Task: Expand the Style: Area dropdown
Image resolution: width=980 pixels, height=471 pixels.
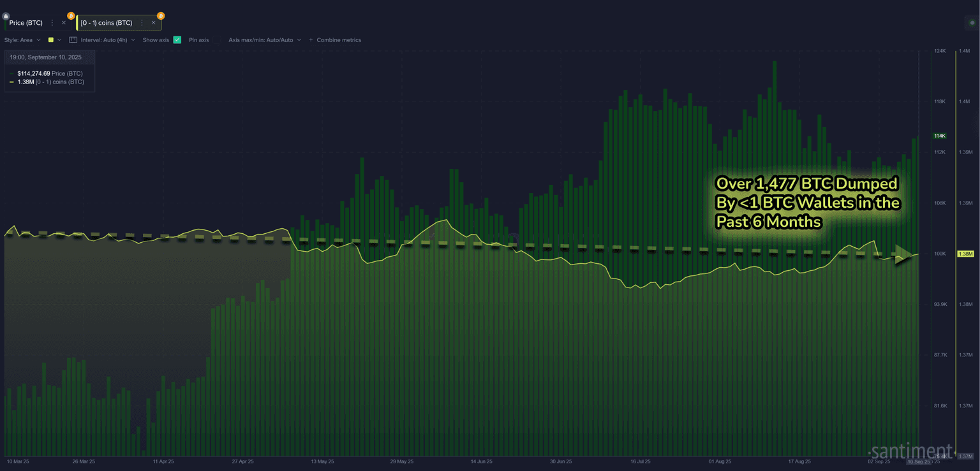Action: coord(22,40)
